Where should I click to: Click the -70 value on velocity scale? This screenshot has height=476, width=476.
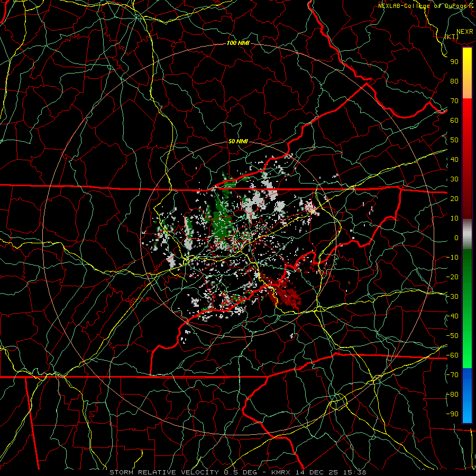click(453, 375)
